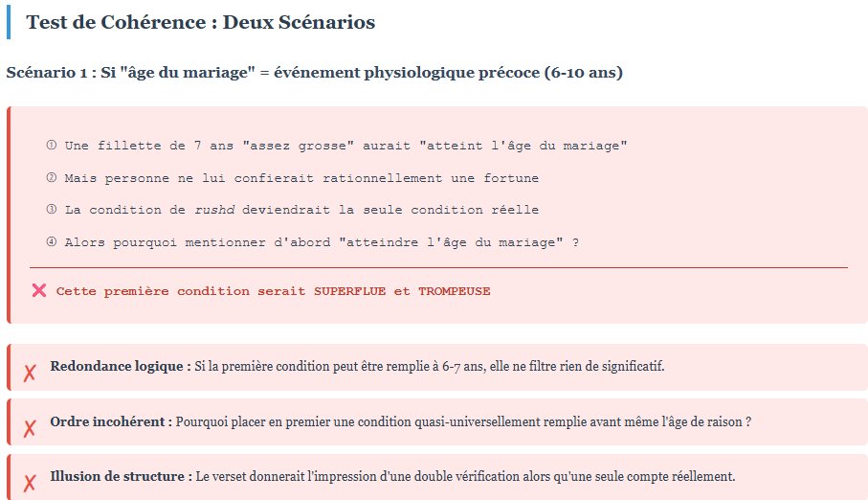Click the question "Alors pourquoi mentionner d'abord"
The width and height of the screenshot is (868, 500).
coord(322,242)
